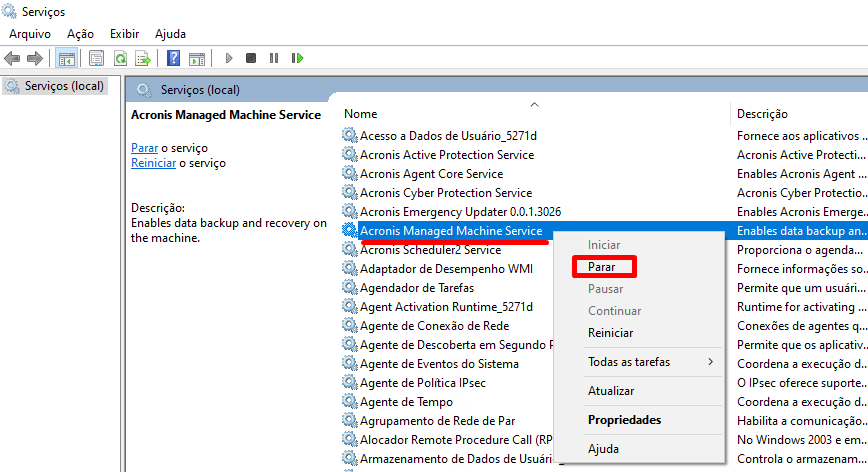This screenshot has height=472, width=868.
Task: Click the Pause Service toolbar icon
Action: [x=274, y=58]
